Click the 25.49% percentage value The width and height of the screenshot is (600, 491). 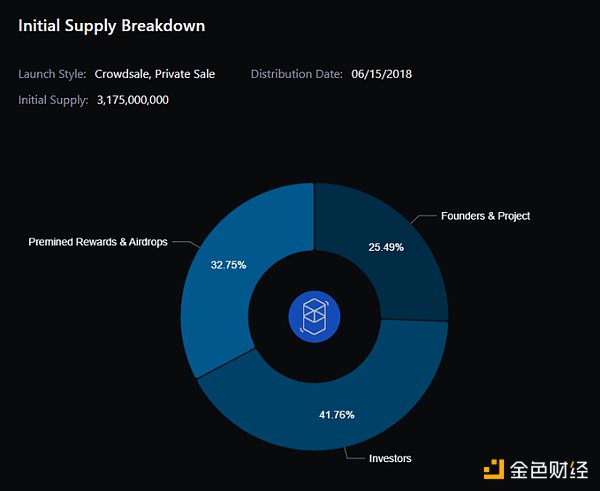point(385,247)
